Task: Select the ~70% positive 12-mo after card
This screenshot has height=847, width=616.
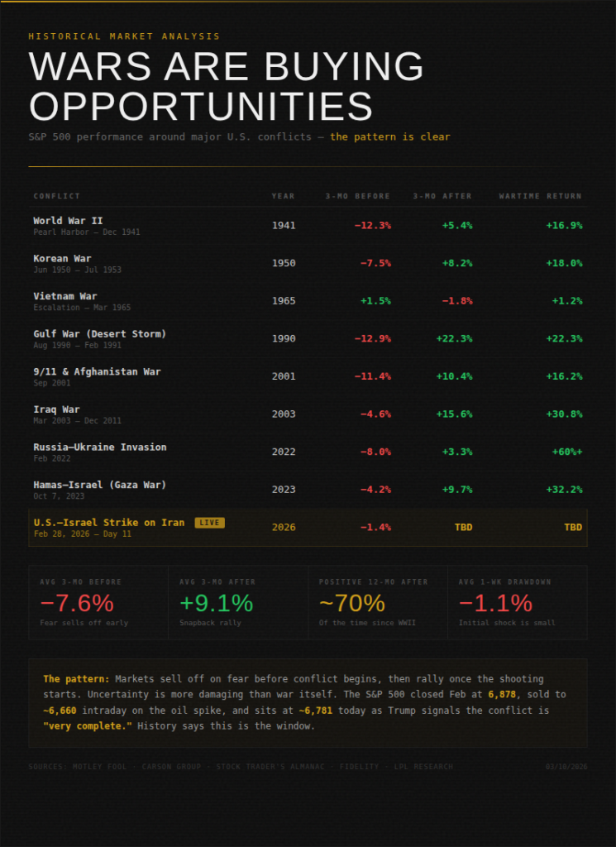Action: point(377,602)
